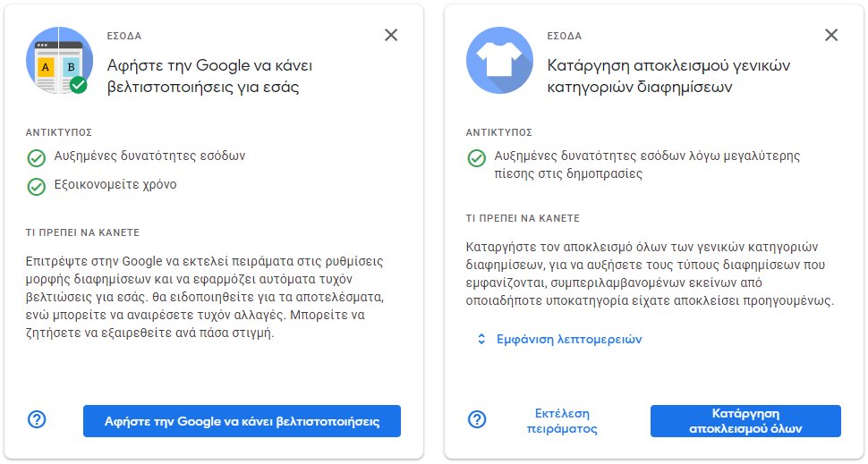The image size is (868, 464).
Task: Click the left card's "ΤΙ ΠΡΕΠΕΙ ΝΑ ΚΑΝΕΤΕ" heading
Action: (x=82, y=232)
